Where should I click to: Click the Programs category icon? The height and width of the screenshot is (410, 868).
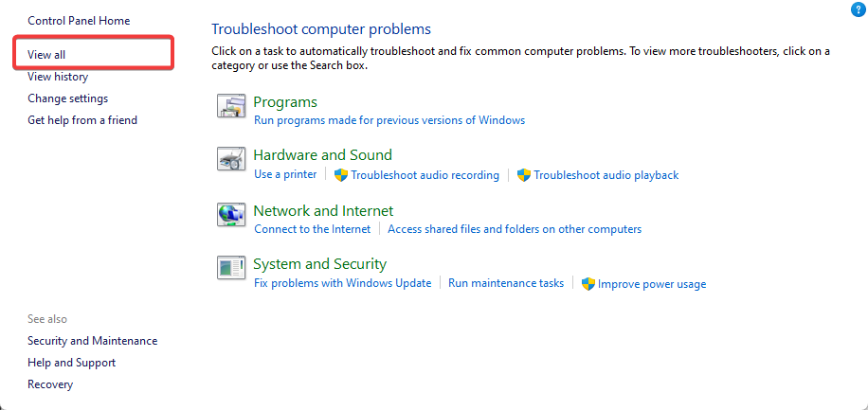[231, 106]
